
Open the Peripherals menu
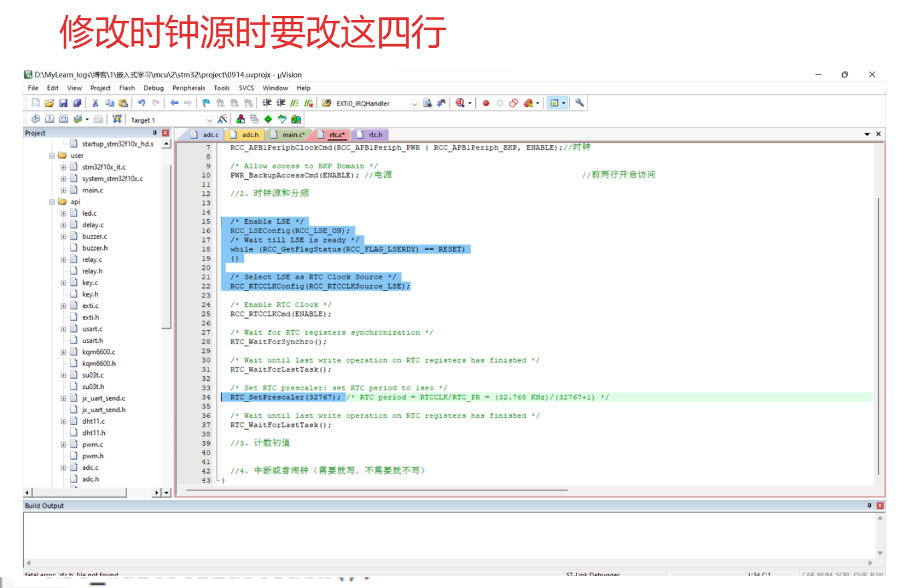pyautogui.click(x=189, y=88)
